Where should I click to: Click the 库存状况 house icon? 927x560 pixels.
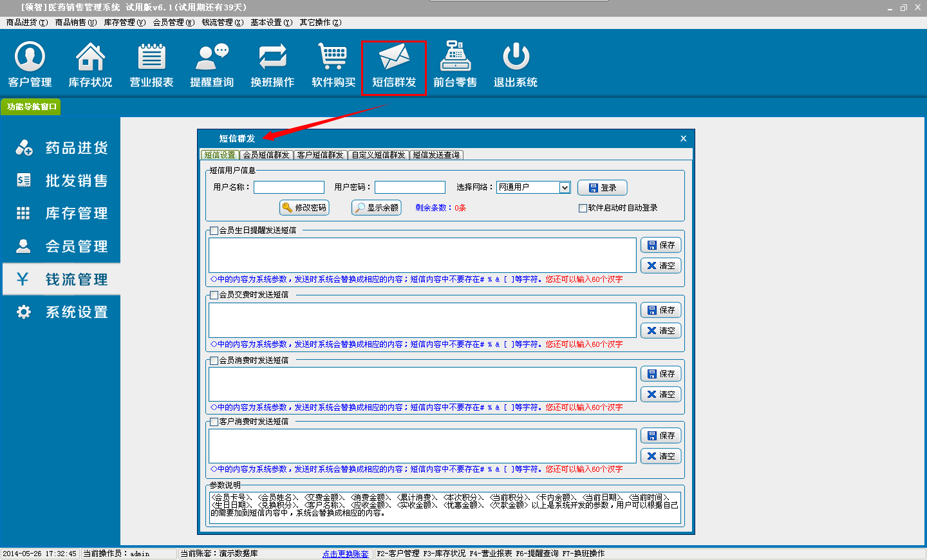90,64
